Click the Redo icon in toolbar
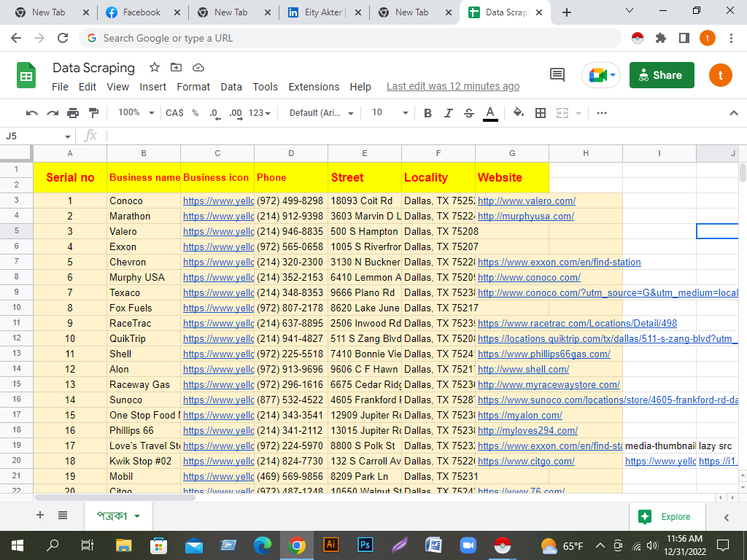 point(53,113)
